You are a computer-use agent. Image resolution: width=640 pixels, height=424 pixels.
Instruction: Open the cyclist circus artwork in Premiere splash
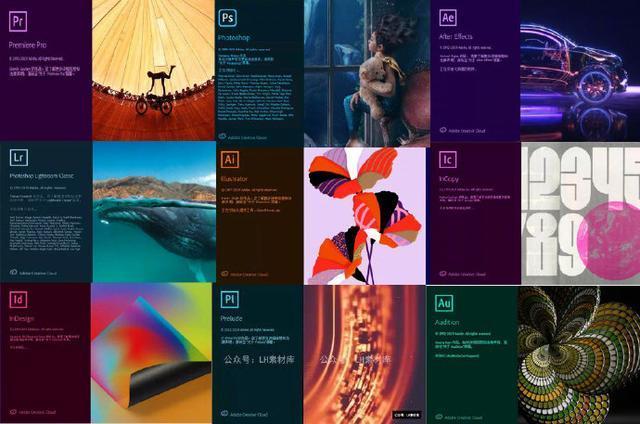[x=153, y=70]
